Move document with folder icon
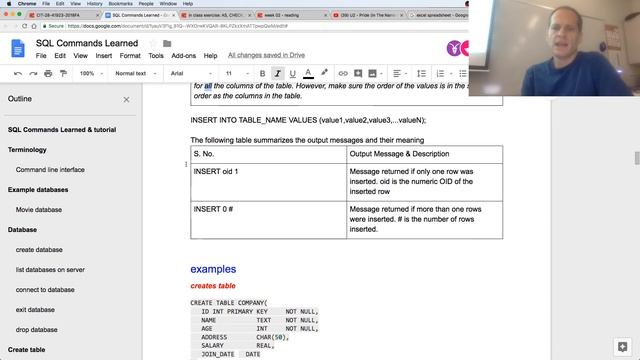Screen dimensions: 640x360 coord(167,43)
